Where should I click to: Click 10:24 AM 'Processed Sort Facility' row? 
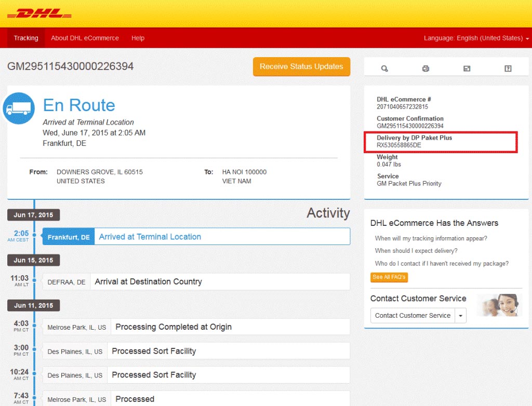196,375
